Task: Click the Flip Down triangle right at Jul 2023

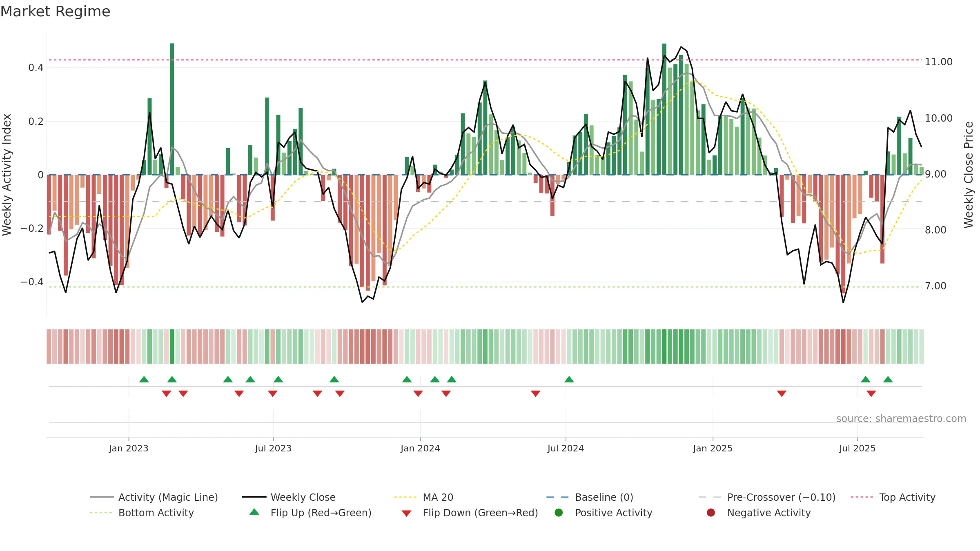Action: tap(273, 393)
